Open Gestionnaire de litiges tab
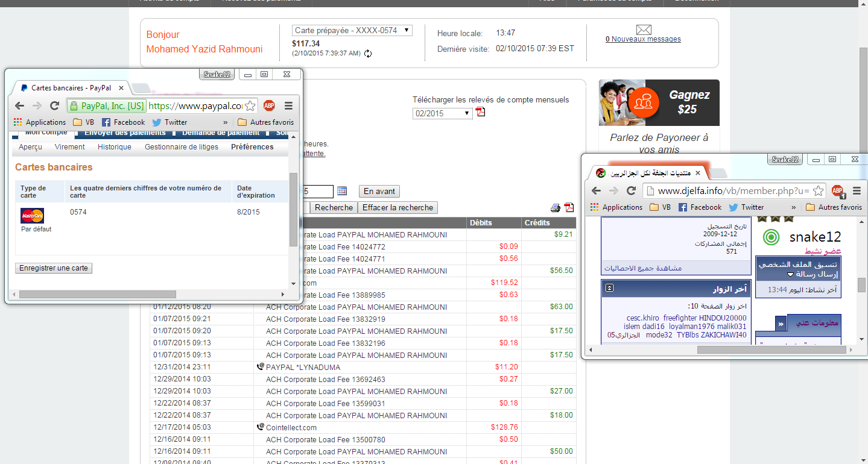This screenshot has height=464, width=868. (182, 147)
